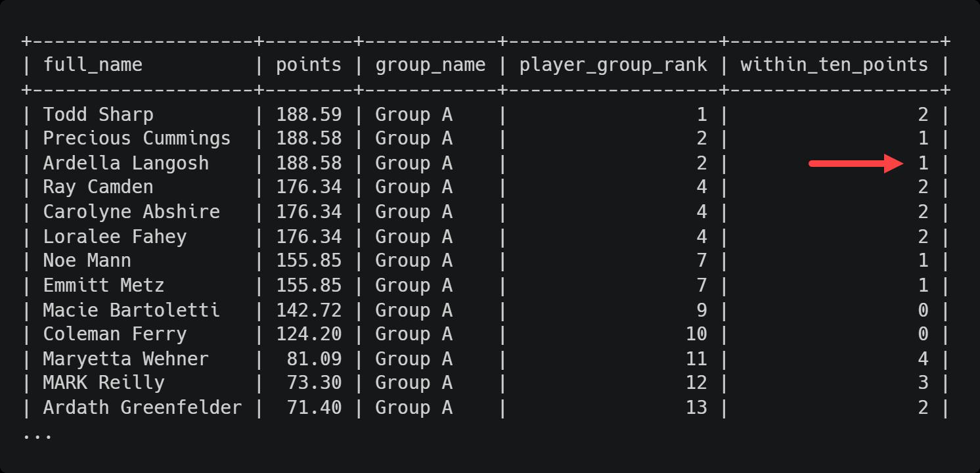Screen dimensions: 980x473
Task: Click the within_ten_points column header
Action: tap(834, 65)
